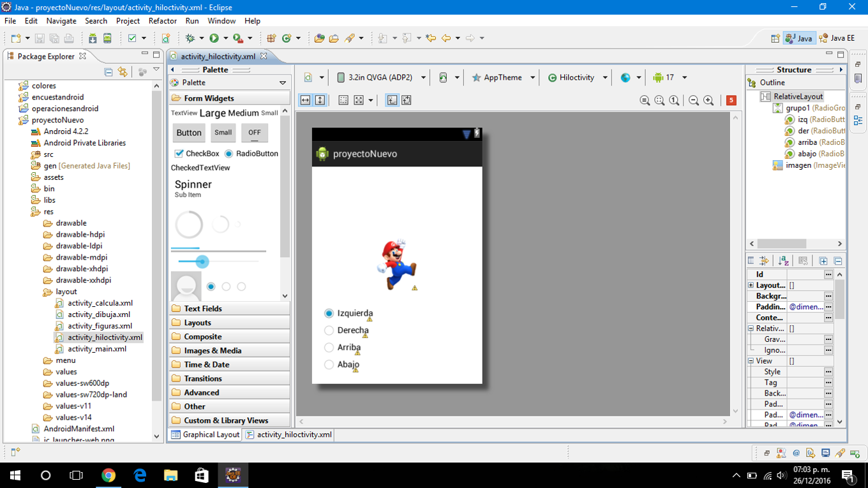Screen dimensions: 868x488
Task: Click Collapse All in properties panel
Action: pos(838,261)
